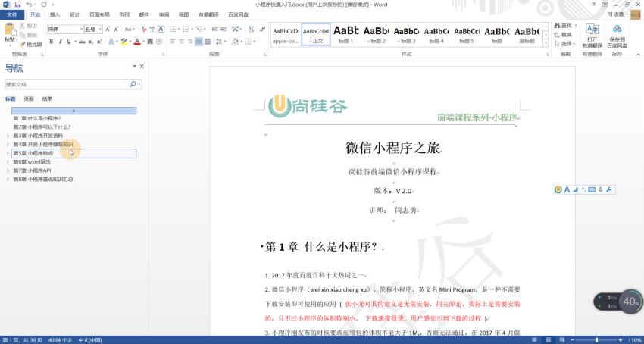Apply the 标题 1 style
The image size is (644, 344).
[x=345, y=35]
